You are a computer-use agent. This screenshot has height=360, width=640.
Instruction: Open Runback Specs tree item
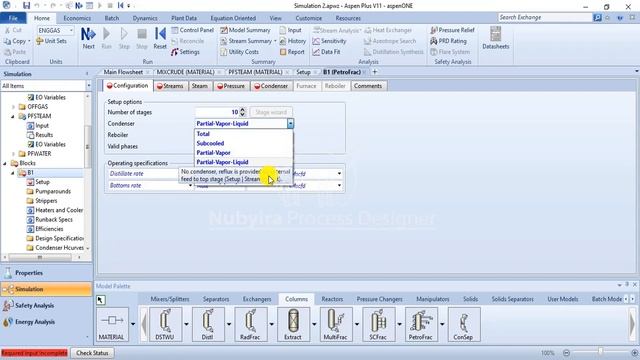tap(54, 219)
